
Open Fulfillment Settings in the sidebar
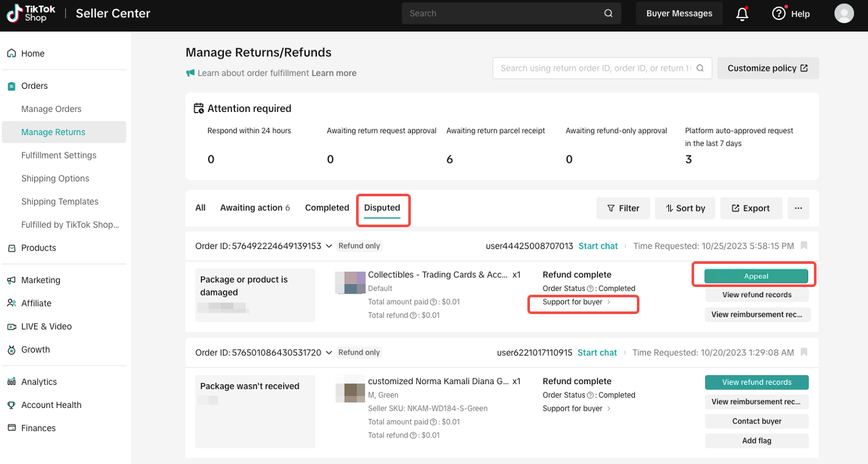[59, 155]
